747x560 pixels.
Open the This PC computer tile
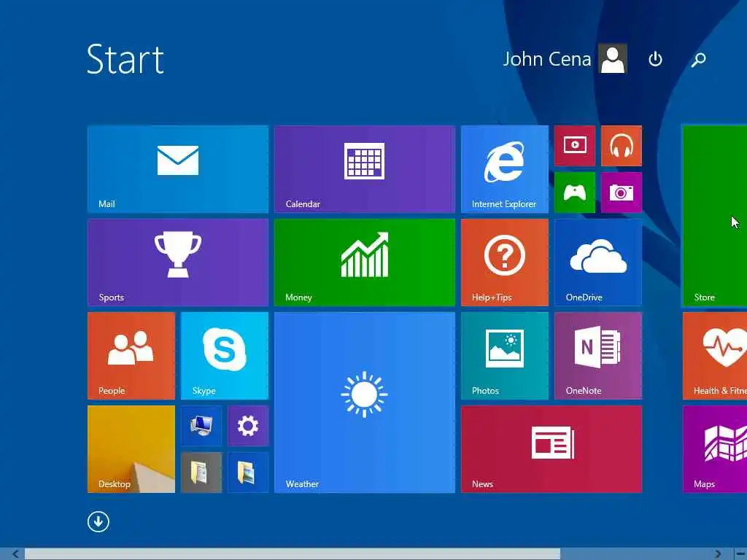[x=201, y=426]
